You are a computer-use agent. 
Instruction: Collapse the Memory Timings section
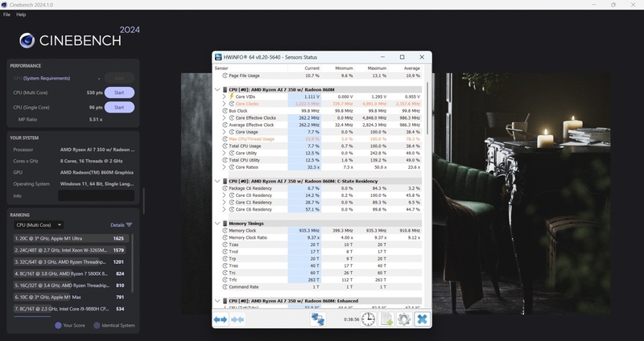coord(217,224)
